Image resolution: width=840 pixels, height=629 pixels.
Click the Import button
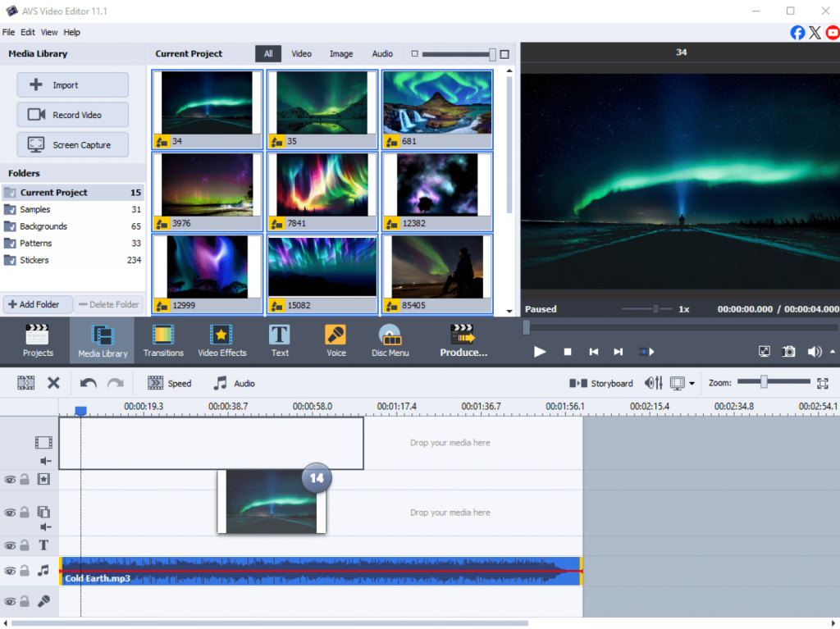tap(73, 85)
